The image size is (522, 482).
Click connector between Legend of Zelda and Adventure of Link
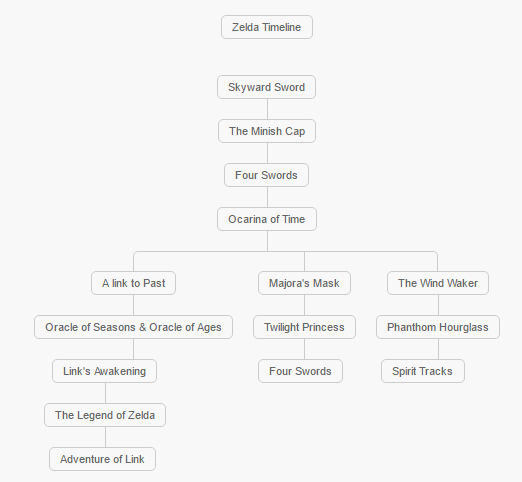coord(106,437)
